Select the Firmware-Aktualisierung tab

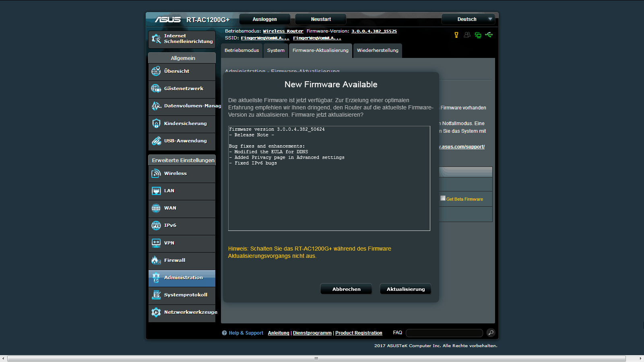coord(320,51)
